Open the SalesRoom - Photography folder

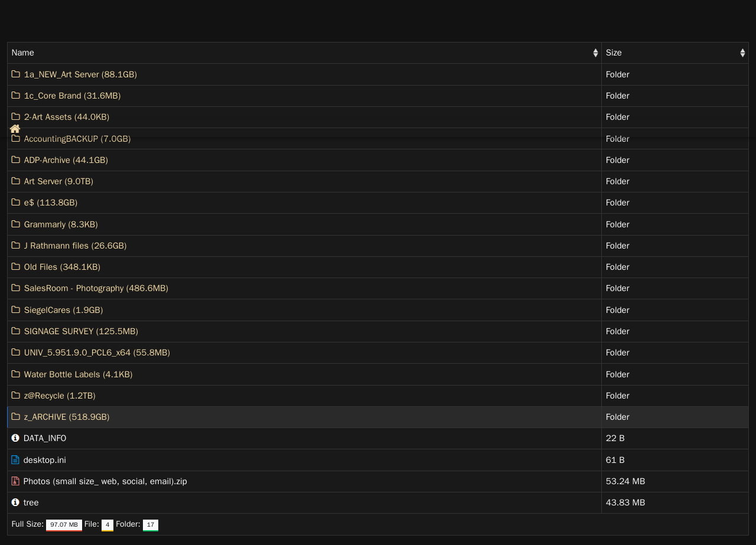point(96,288)
